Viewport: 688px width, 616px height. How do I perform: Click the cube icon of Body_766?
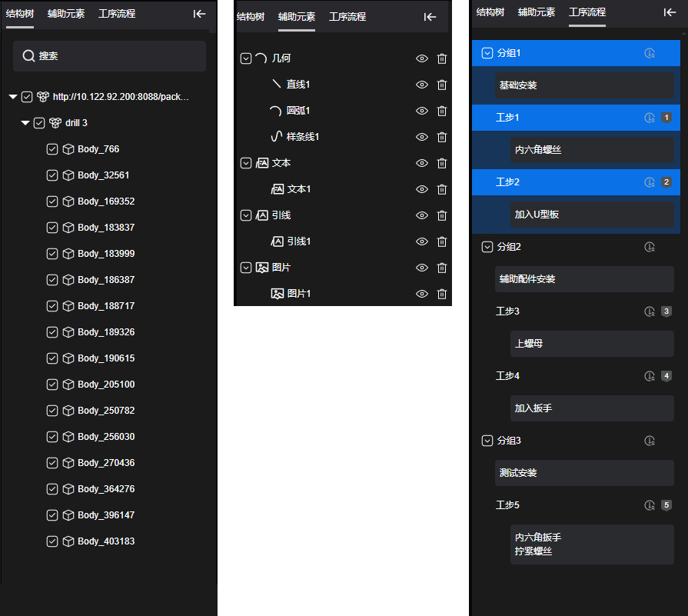pos(68,149)
